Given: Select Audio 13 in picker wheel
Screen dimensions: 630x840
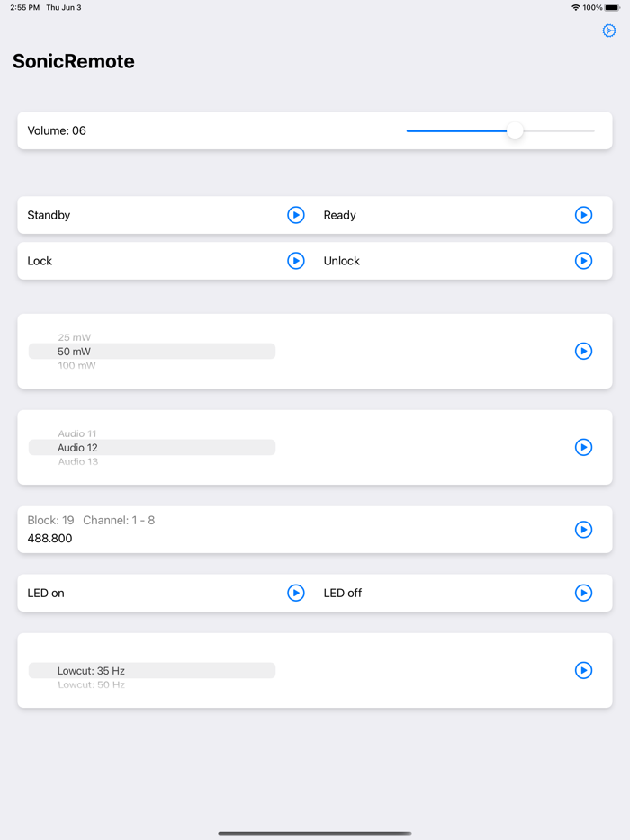Looking at the screenshot, I should pos(77,461).
